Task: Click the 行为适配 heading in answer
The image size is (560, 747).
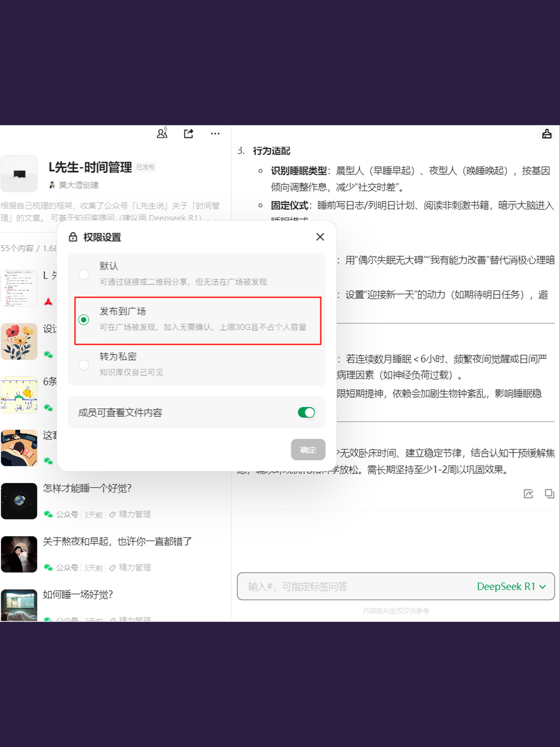Action: [x=271, y=151]
